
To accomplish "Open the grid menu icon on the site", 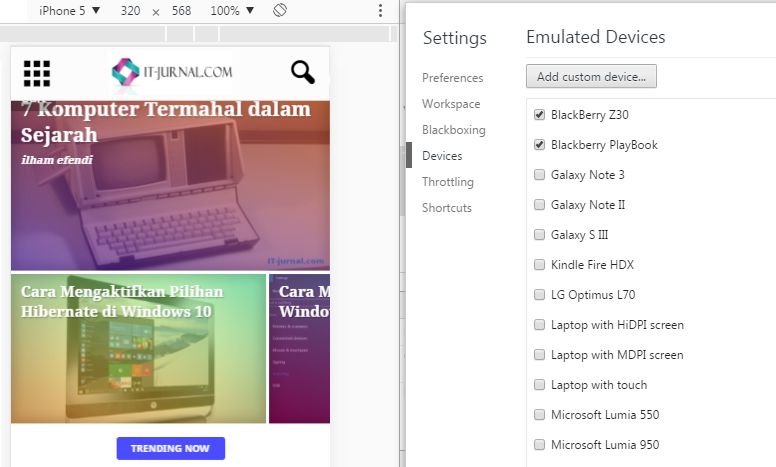I will (37, 73).
